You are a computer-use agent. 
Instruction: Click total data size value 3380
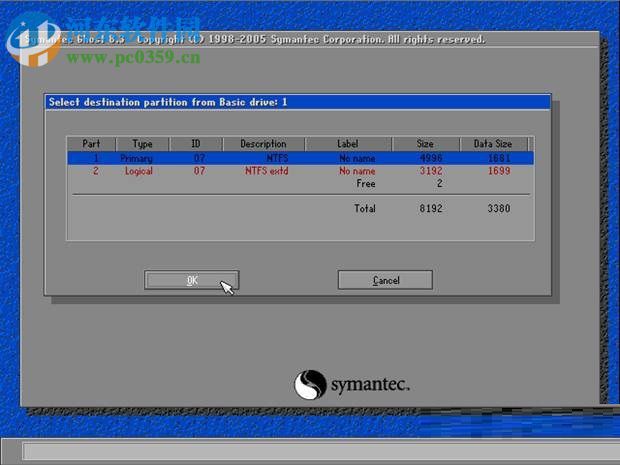(499, 208)
